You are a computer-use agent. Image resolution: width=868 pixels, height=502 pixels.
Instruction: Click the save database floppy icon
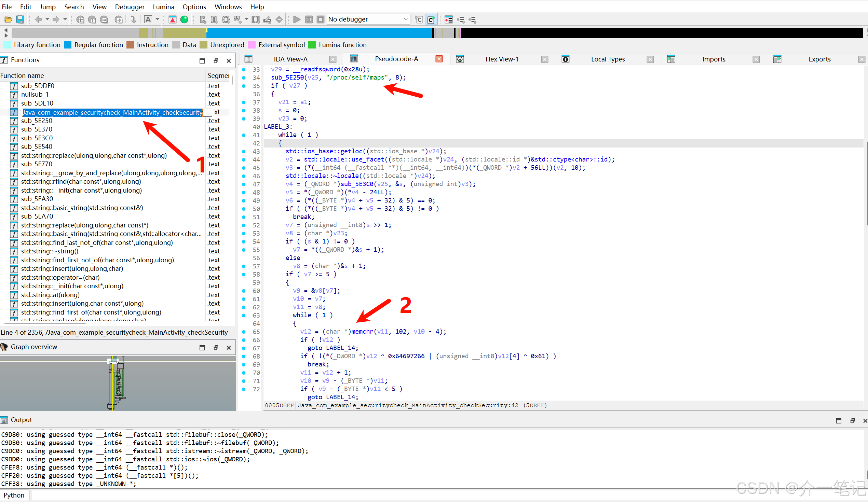20,19
